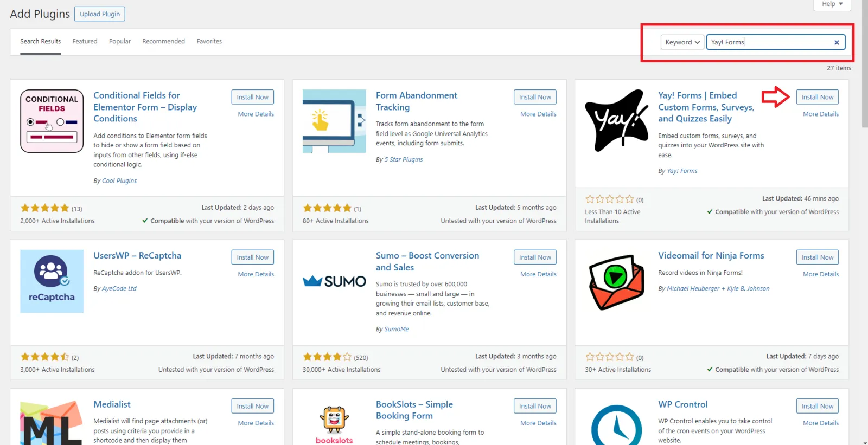
Task: Install the Yay! Forms plugin
Action: pyautogui.click(x=817, y=97)
